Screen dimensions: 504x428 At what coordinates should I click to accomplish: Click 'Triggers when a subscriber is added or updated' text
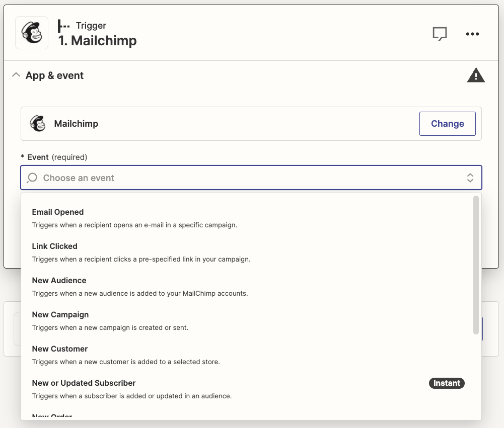coord(132,396)
